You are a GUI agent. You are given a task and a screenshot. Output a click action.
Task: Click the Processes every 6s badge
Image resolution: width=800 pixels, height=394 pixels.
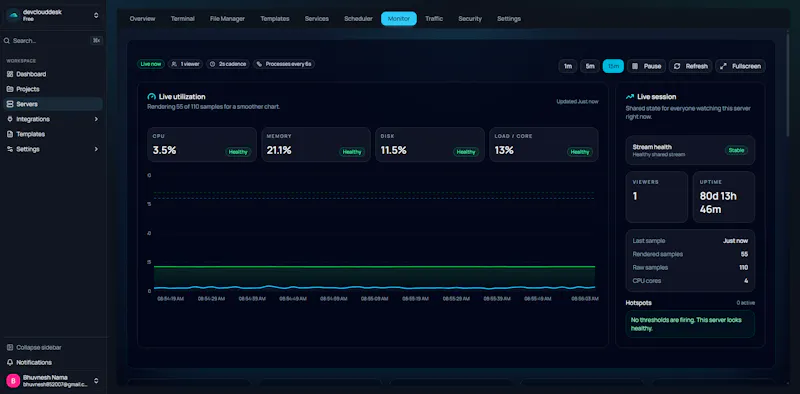click(x=284, y=64)
